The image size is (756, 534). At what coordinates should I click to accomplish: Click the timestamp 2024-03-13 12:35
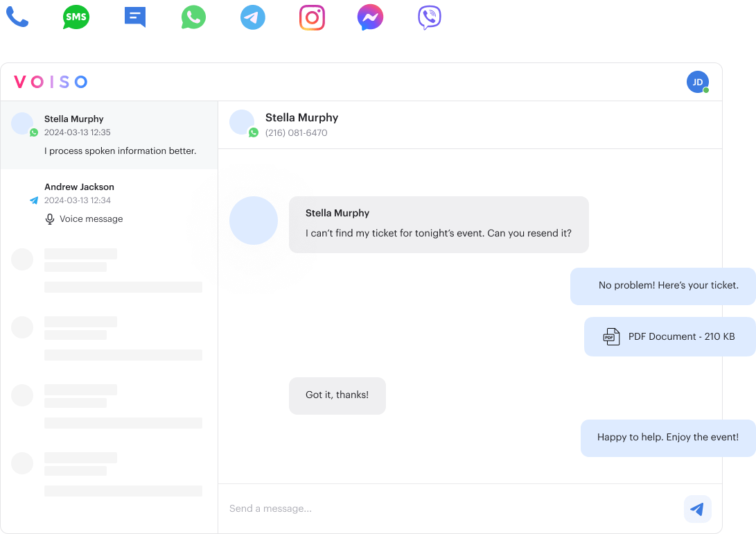coord(77,132)
